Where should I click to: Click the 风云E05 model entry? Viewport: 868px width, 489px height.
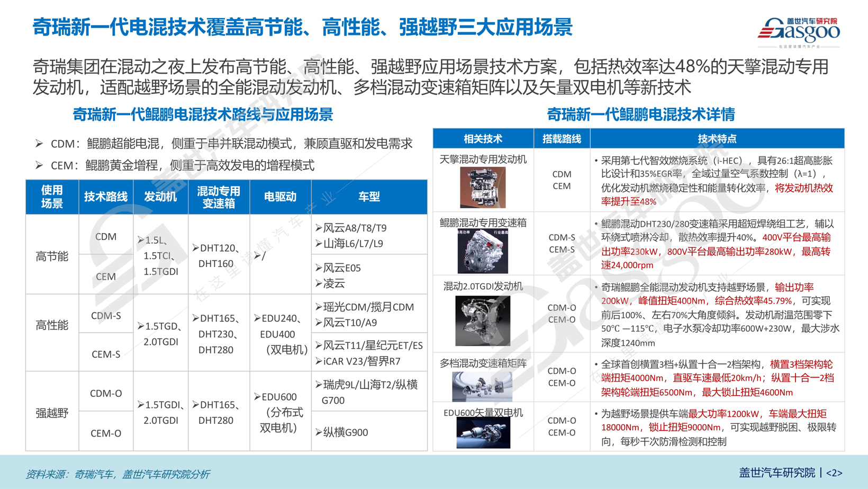[338, 268]
